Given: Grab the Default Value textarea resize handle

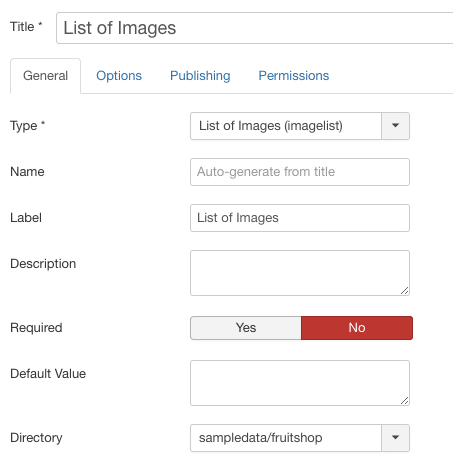Looking at the screenshot, I should pyautogui.click(x=405, y=401).
